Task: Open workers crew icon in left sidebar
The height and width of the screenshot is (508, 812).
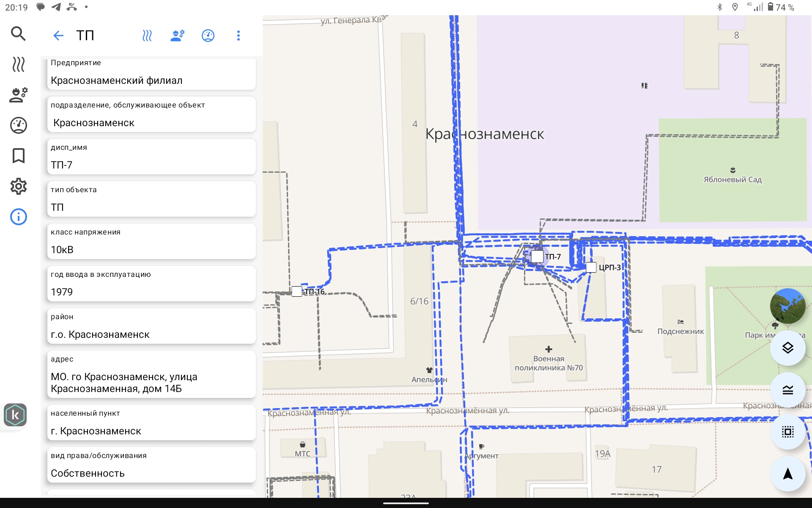Action: (18, 95)
